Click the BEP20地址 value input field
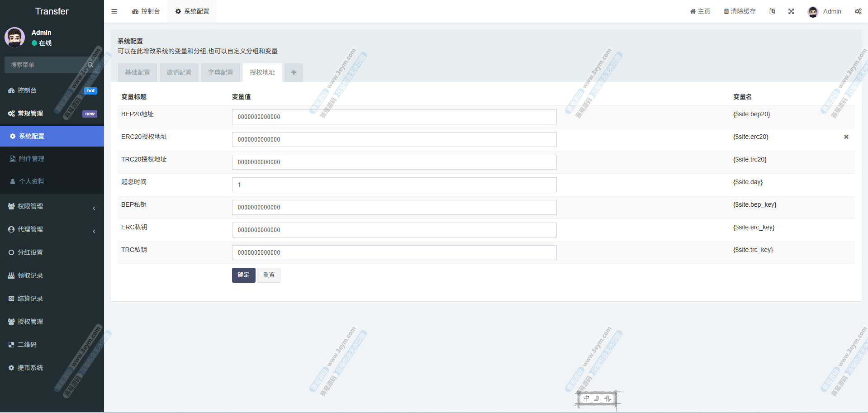Viewport: 868px width, 413px height. [394, 117]
